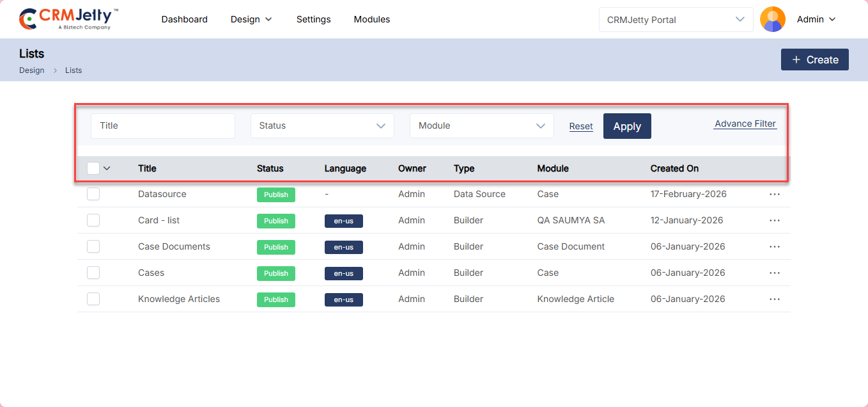Select the Knowledge Articles row checkbox
The height and width of the screenshot is (407, 868).
(93, 299)
